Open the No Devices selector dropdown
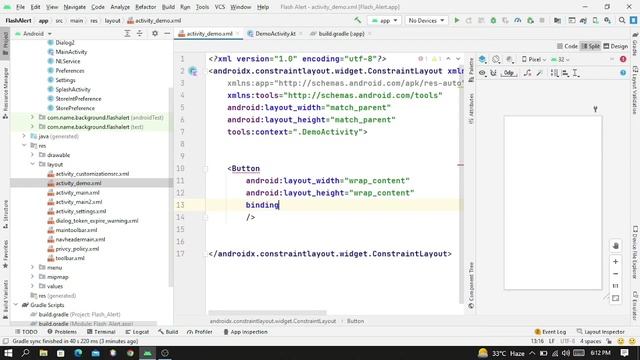 426,20
